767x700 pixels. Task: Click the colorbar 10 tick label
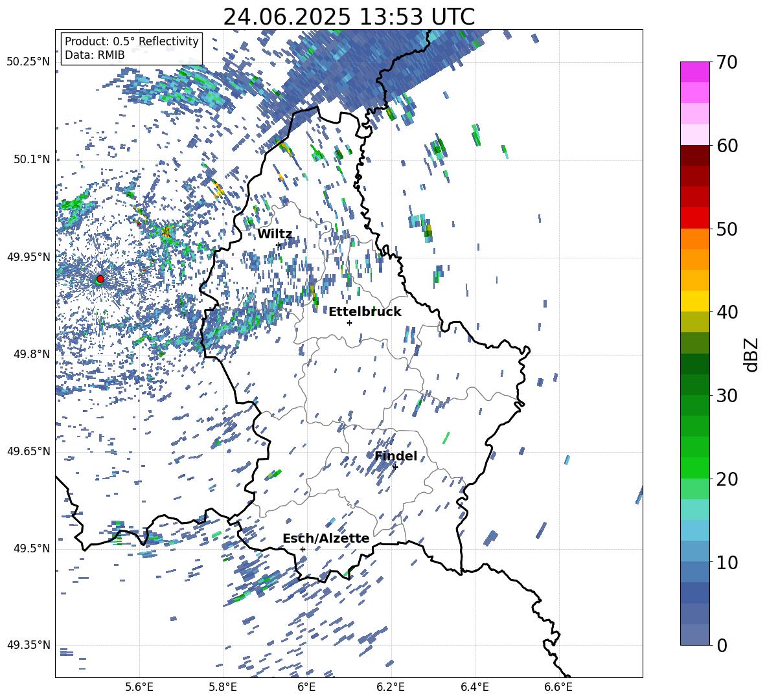(x=727, y=562)
